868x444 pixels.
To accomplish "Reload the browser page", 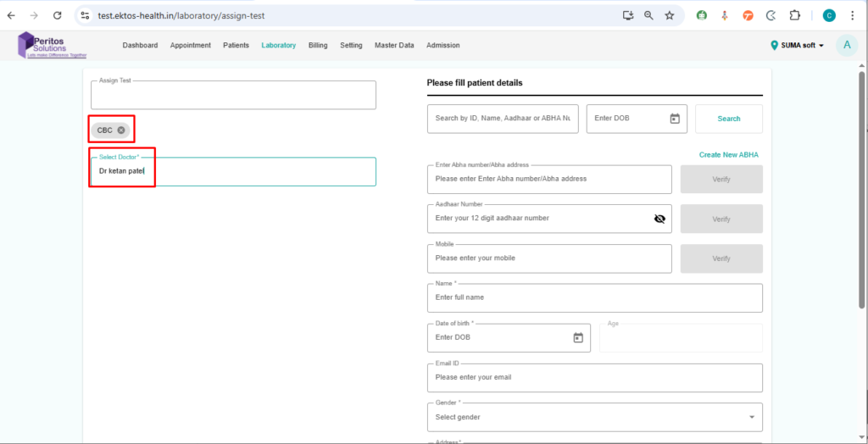I will pos(57,15).
